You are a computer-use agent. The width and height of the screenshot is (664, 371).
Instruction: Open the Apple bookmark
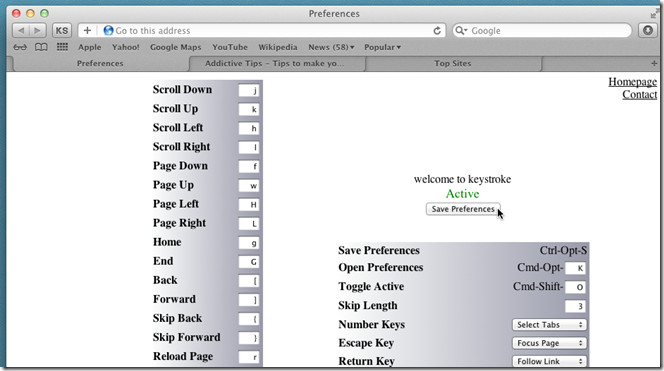point(89,47)
